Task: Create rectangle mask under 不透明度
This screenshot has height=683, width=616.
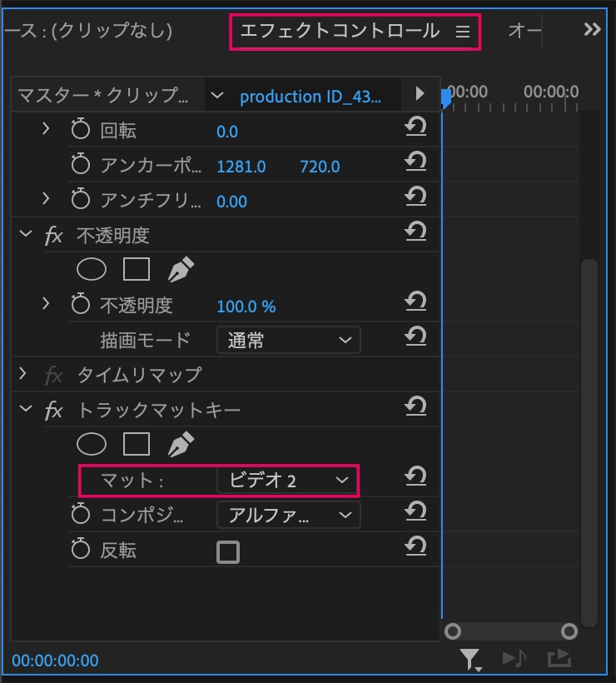Action: (137, 269)
